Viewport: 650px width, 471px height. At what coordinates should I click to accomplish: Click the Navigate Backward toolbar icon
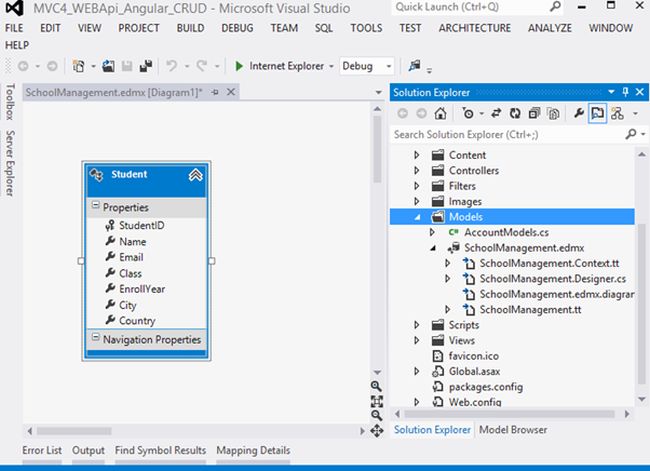click(x=23, y=66)
